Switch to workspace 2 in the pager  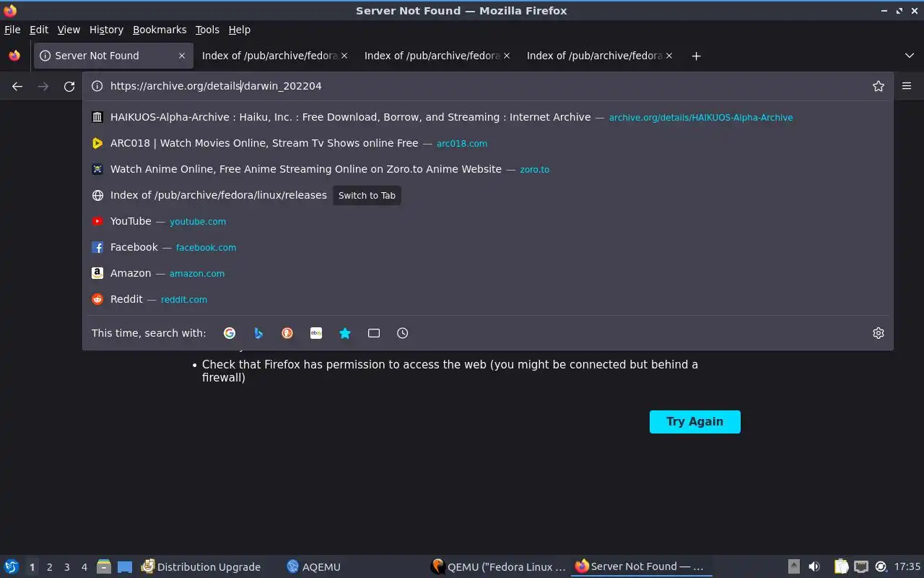point(49,567)
